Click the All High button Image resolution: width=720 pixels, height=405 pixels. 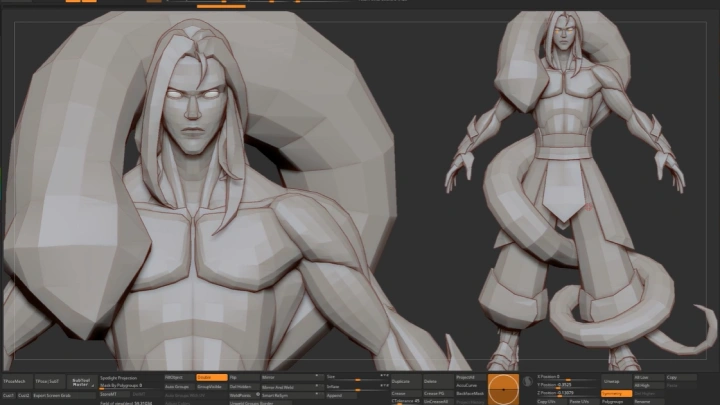click(648, 386)
